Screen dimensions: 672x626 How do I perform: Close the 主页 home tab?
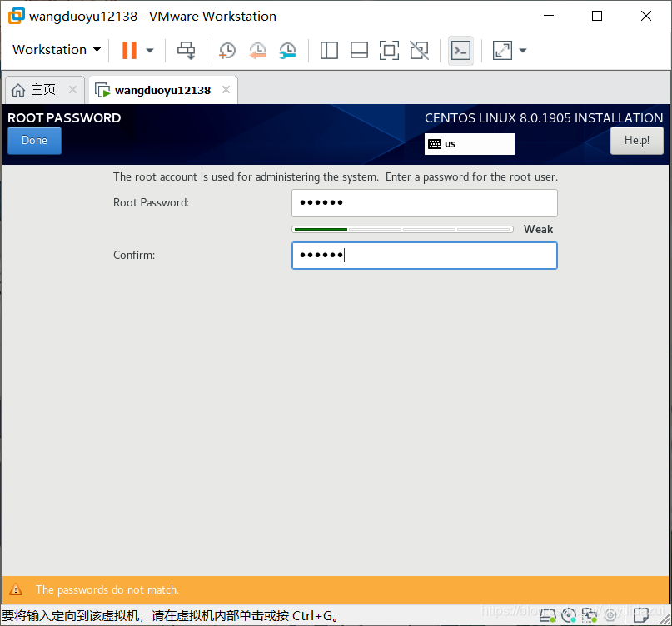point(72,90)
